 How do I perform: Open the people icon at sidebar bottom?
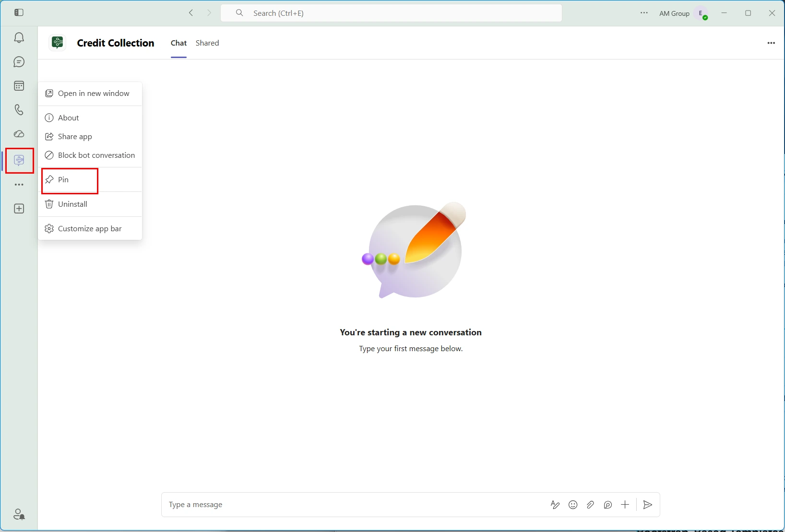(x=19, y=514)
